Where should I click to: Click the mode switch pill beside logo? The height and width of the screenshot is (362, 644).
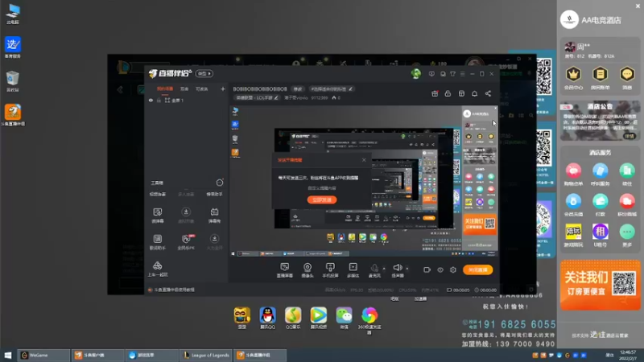click(x=204, y=73)
